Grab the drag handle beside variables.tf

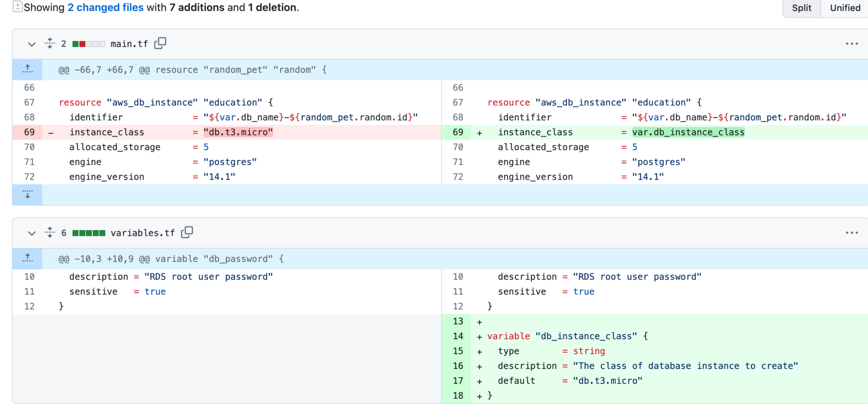50,232
